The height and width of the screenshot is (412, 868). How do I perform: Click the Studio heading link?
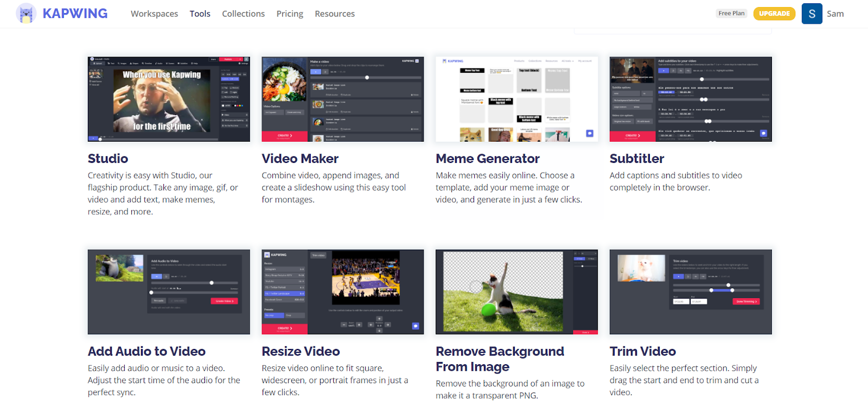108,159
